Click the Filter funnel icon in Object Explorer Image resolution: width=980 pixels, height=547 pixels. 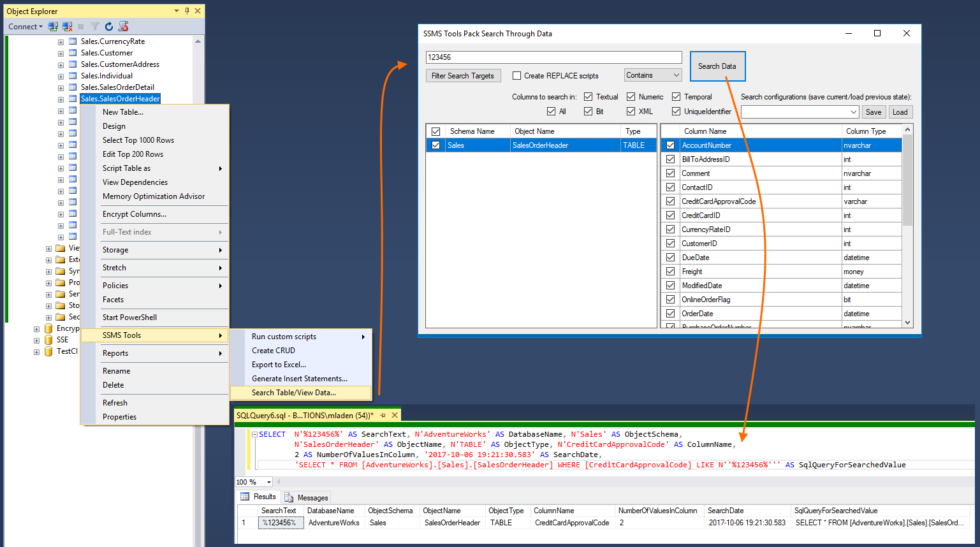click(95, 27)
